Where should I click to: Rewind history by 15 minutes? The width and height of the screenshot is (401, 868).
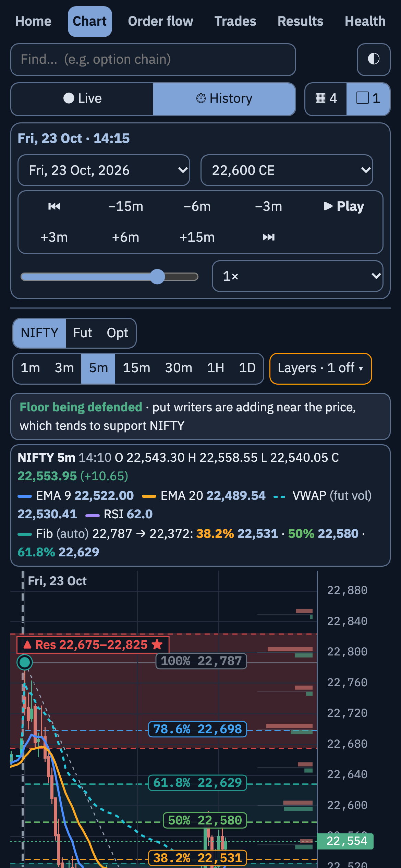[x=126, y=206]
